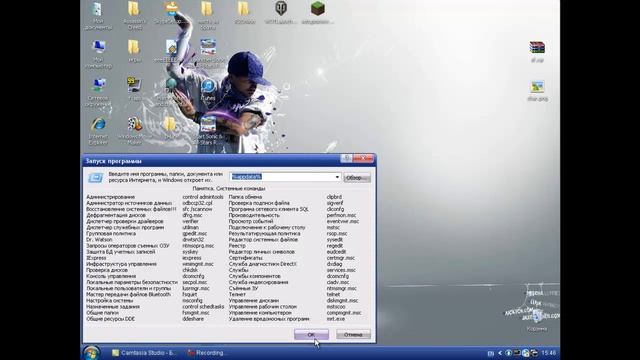Click the 'diskmgmt.msc' command text
Image resolution: width=640 pixels, height=360 pixels.
[342, 300]
